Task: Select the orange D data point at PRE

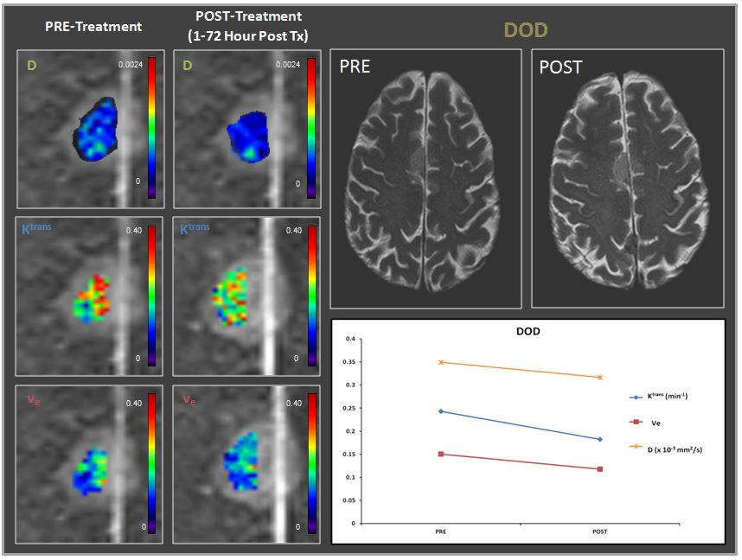Action: tap(441, 362)
